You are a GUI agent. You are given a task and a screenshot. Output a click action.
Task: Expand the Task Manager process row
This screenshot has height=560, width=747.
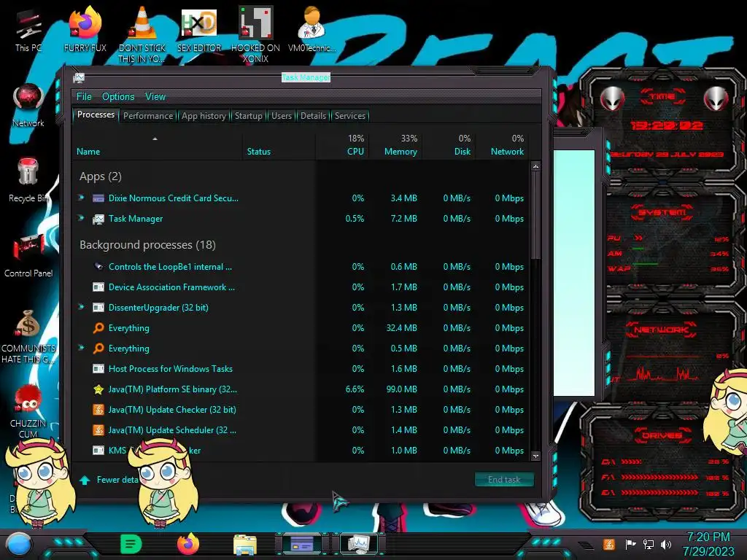click(x=82, y=218)
